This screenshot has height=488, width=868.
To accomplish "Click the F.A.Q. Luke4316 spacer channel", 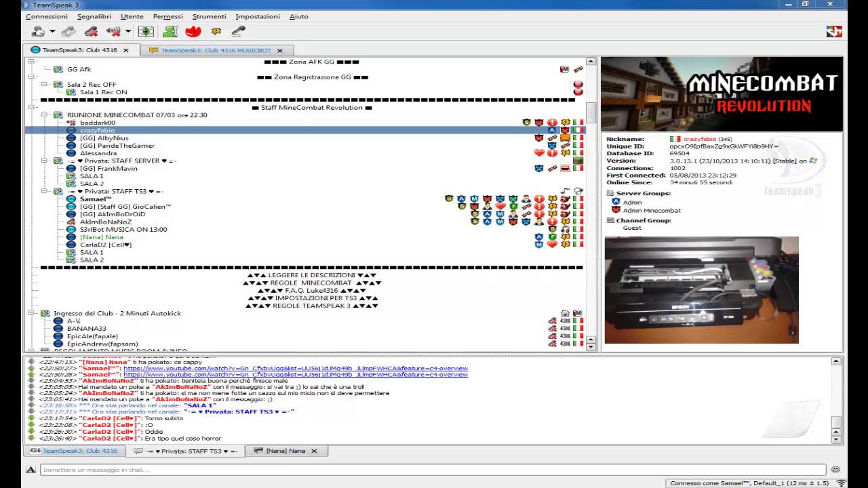I will click(312, 290).
